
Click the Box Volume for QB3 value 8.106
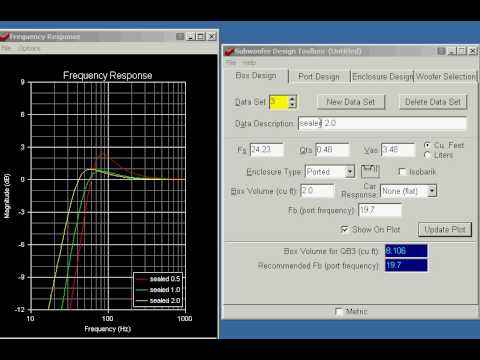(406, 251)
